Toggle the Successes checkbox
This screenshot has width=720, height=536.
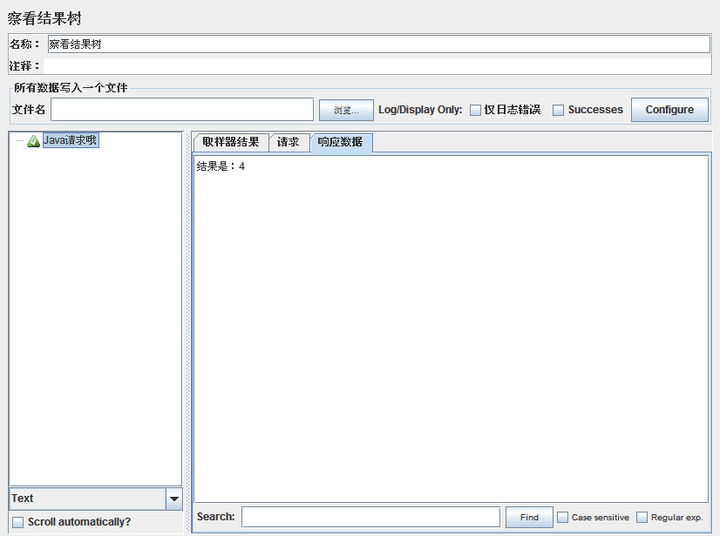click(x=558, y=110)
